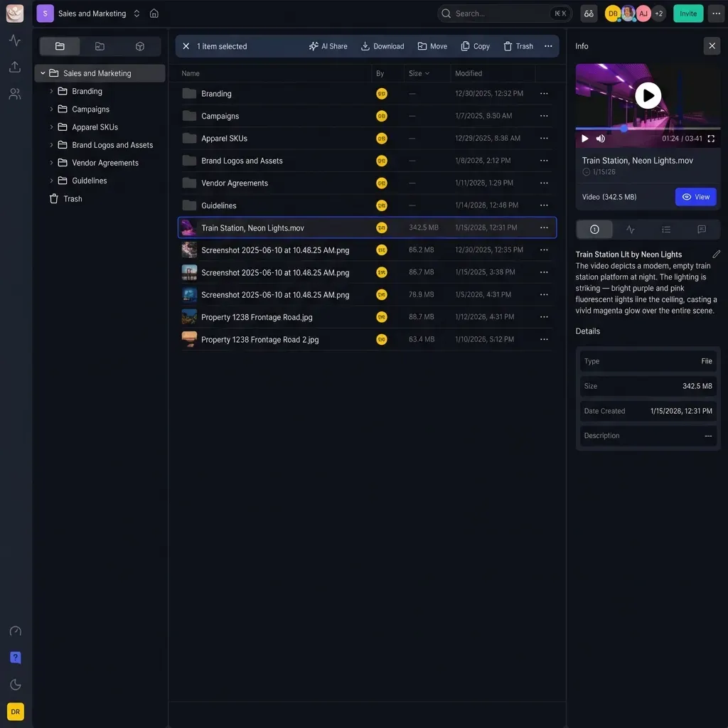Mute the video preview audio
This screenshot has height=728, width=728.
(x=600, y=138)
